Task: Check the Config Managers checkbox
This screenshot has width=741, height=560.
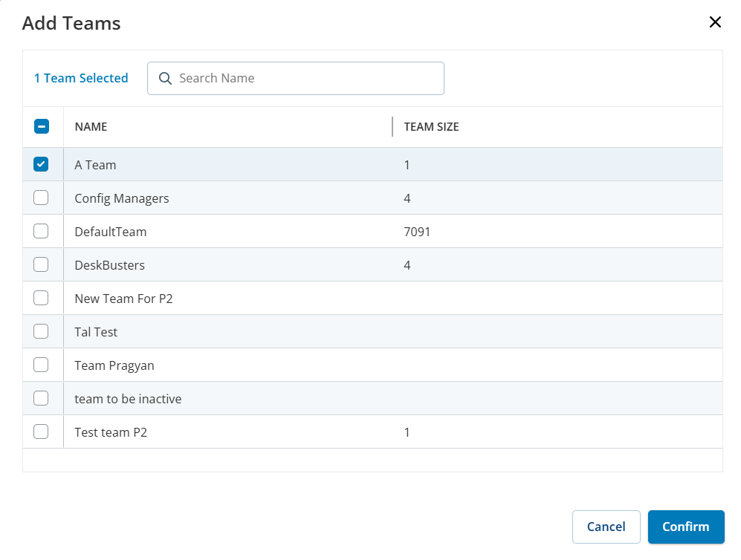Action: click(42, 198)
